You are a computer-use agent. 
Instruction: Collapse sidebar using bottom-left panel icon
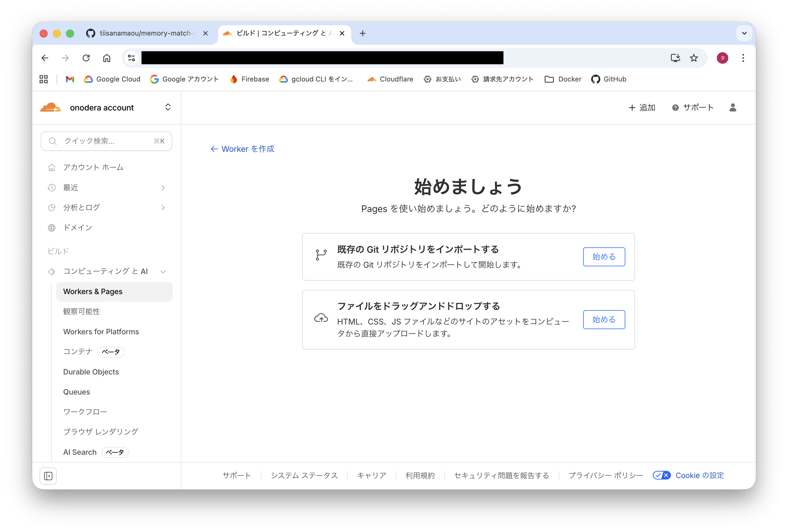[48, 476]
